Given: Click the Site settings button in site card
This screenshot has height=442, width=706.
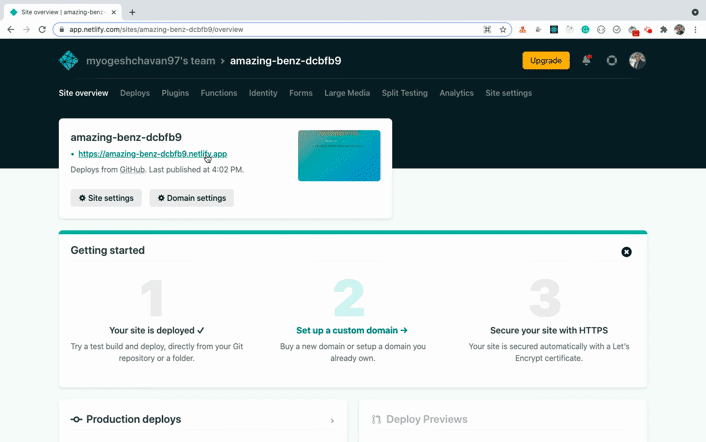Looking at the screenshot, I should click(x=106, y=198).
